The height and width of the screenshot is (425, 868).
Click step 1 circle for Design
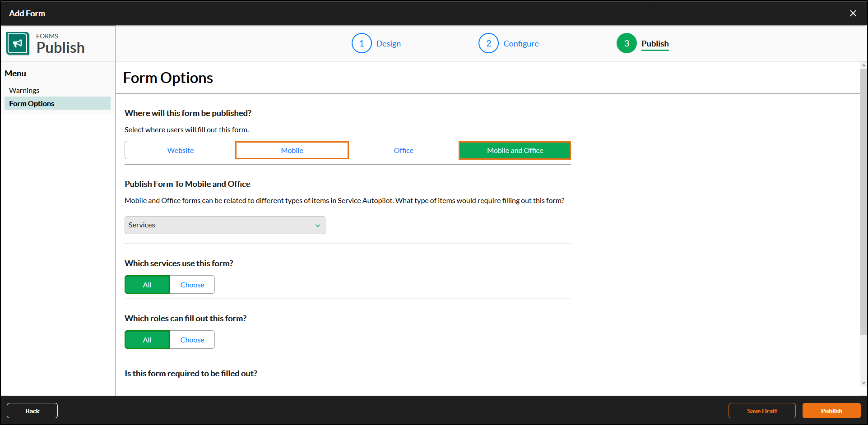tap(362, 43)
